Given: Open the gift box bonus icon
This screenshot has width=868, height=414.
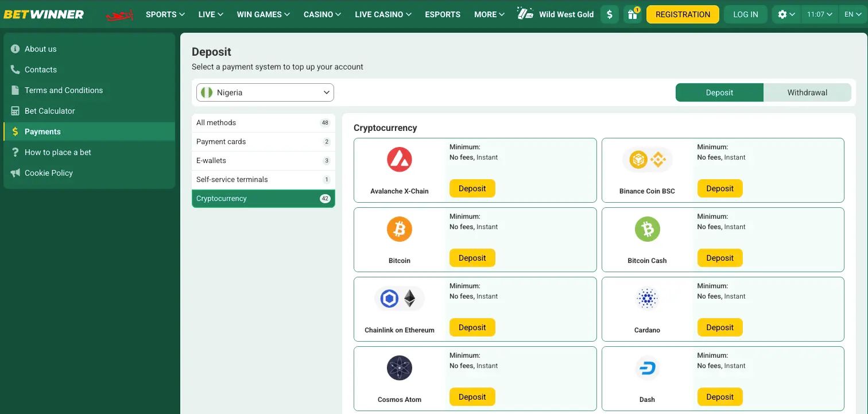Looking at the screenshot, I should [633, 14].
